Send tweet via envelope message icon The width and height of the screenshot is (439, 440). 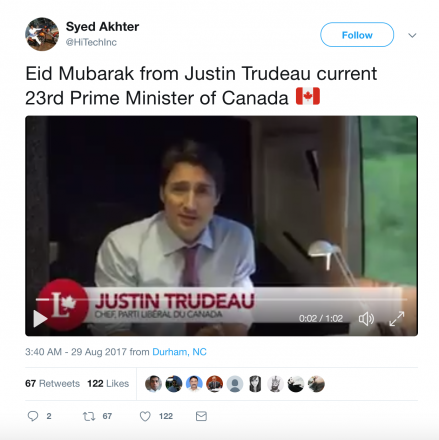click(x=201, y=416)
